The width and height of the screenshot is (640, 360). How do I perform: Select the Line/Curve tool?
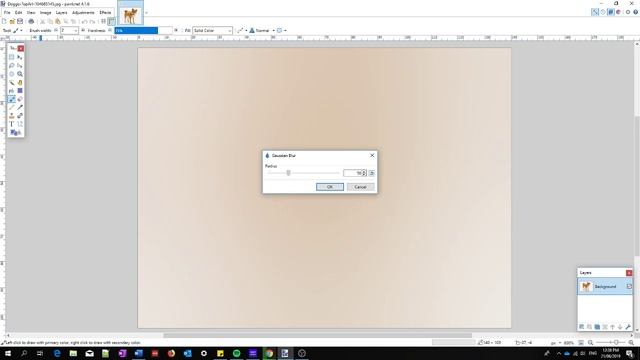click(x=20, y=124)
